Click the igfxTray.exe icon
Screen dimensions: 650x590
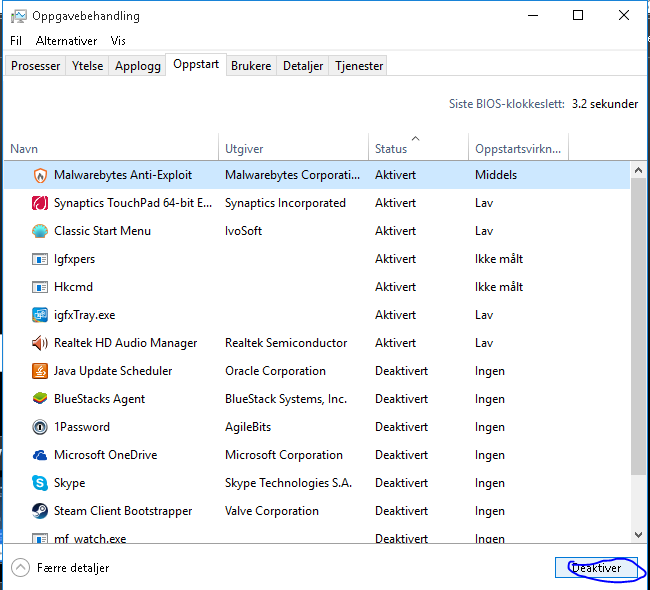pos(40,315)
